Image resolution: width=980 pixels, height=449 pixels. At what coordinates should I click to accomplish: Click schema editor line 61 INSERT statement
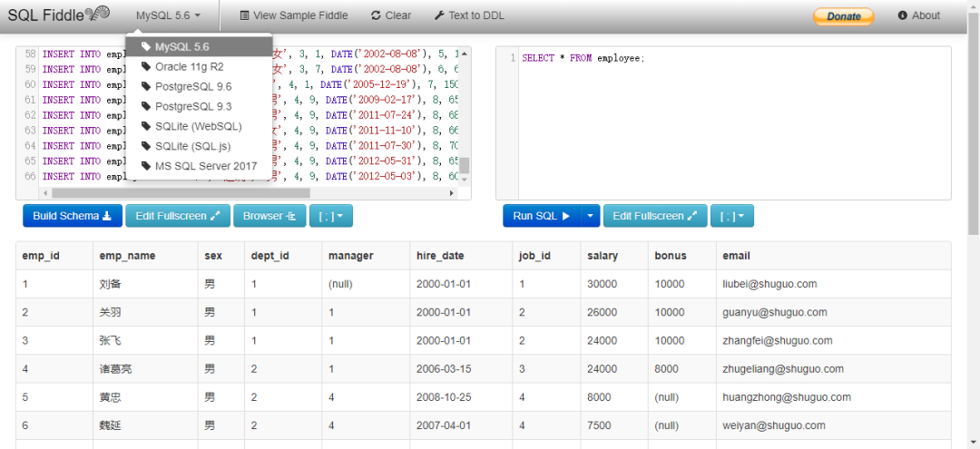tap(250, 100)
